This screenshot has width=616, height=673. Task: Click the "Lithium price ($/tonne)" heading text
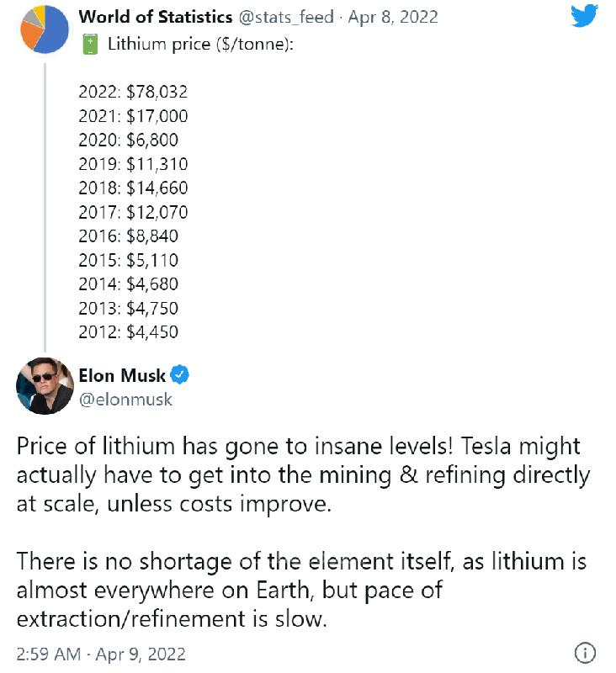click(x=200, y=44)
